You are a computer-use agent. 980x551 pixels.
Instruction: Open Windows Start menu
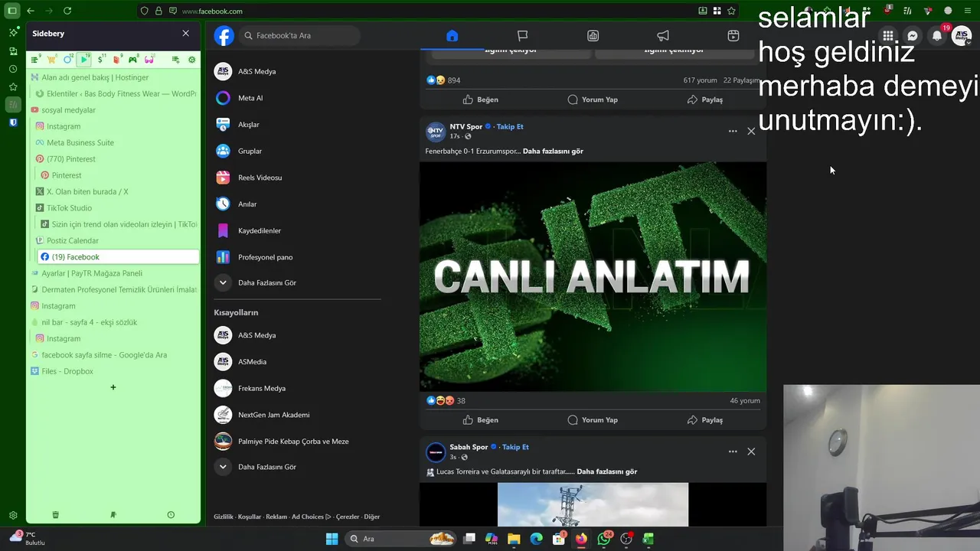(x=332, y=539)
